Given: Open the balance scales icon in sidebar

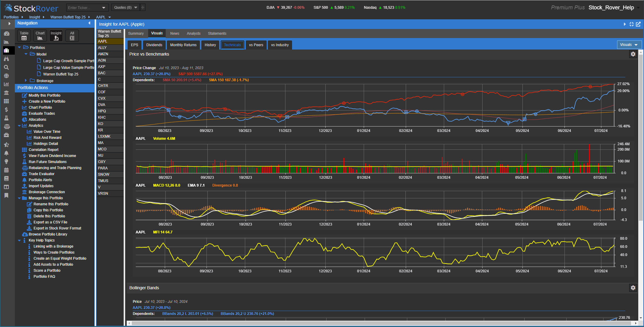Looking at the screenshot, I should [x=6, y=127].
